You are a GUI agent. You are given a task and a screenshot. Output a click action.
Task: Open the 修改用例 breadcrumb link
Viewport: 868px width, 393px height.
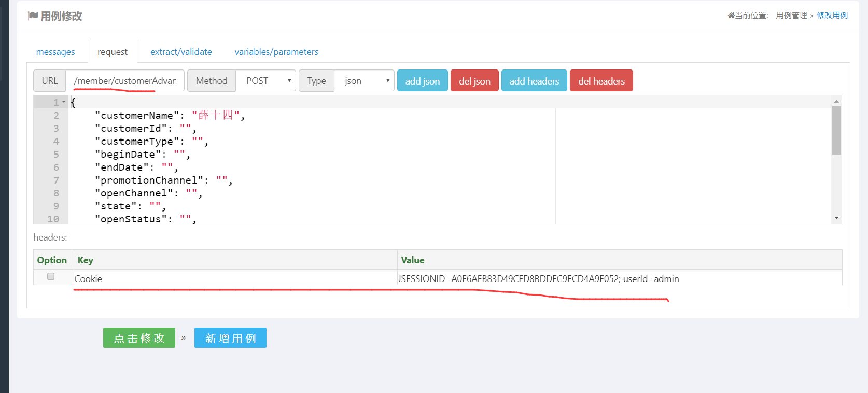pyautogui.click(x=832, y=16)
